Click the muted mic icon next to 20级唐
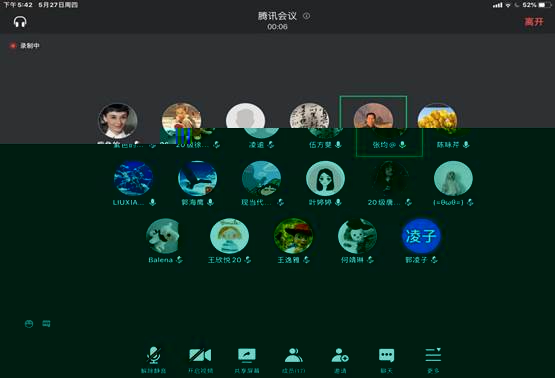This screenshot has width=555, height=378. point(408,202)
